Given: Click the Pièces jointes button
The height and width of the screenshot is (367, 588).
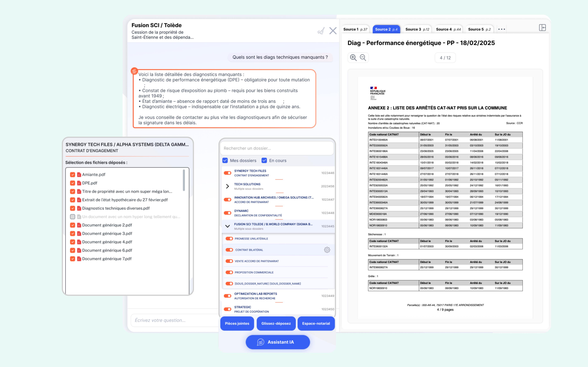Looking at the screenshot, I should (237, 323).
